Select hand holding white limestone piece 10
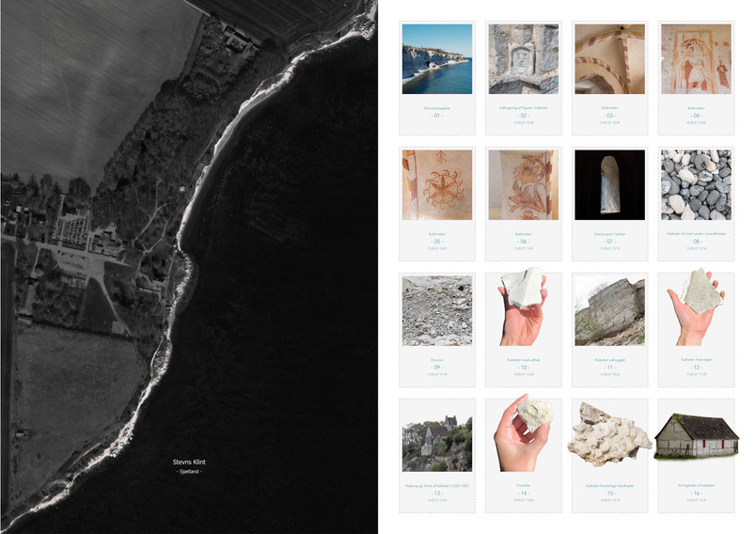 click(523, 307)
